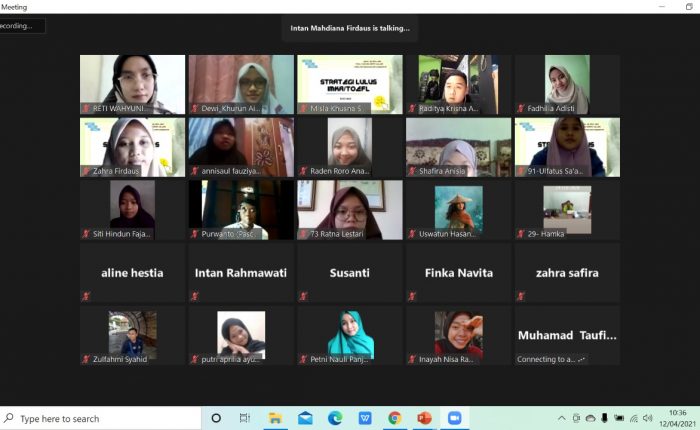Click the volume icon in system tray
Screen dimensions: 700x430
click(x=648, y=418)
